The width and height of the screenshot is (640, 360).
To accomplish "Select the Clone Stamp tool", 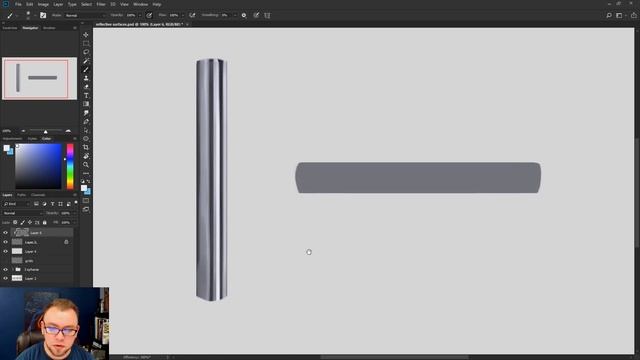I will (86, 78).
